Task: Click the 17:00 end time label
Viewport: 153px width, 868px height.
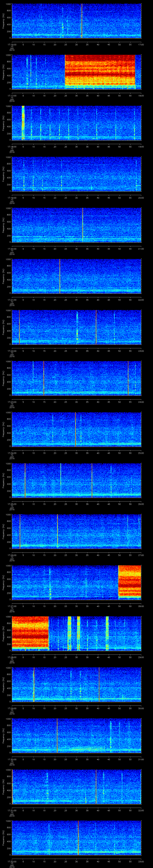Action: click(141, 44)
